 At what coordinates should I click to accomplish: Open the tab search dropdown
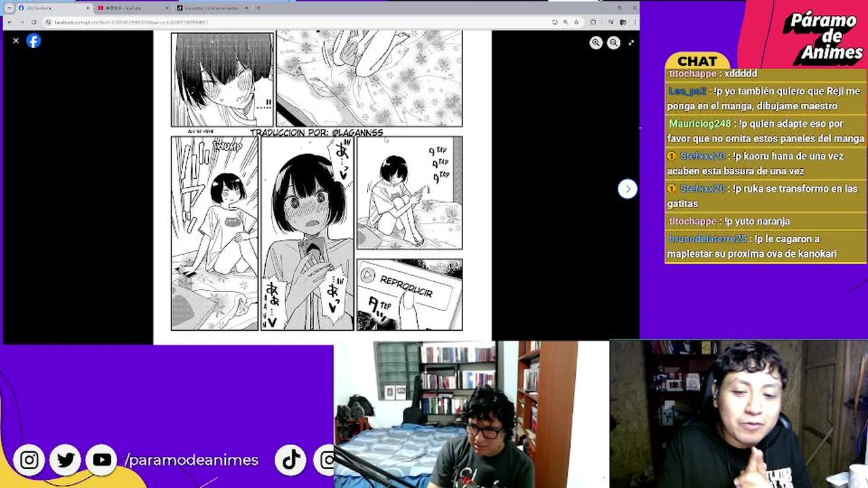[9, 8]
